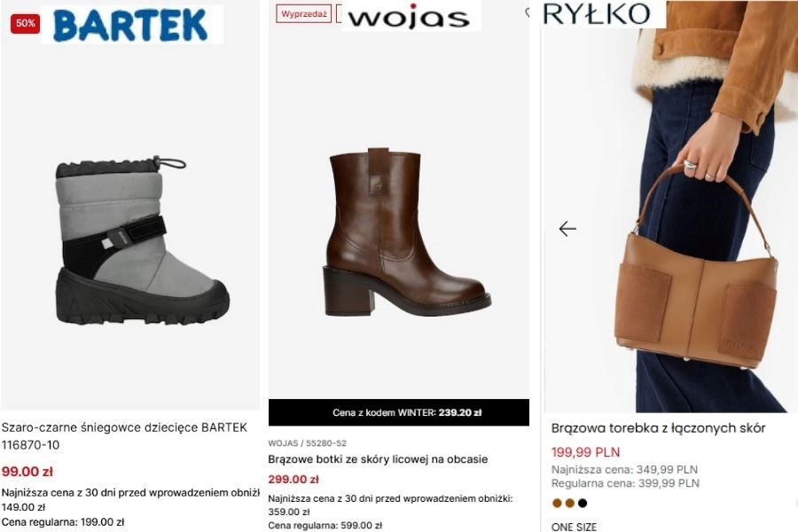
Task: Select the ONE SIZE option
Action: [x=574, y=526]
